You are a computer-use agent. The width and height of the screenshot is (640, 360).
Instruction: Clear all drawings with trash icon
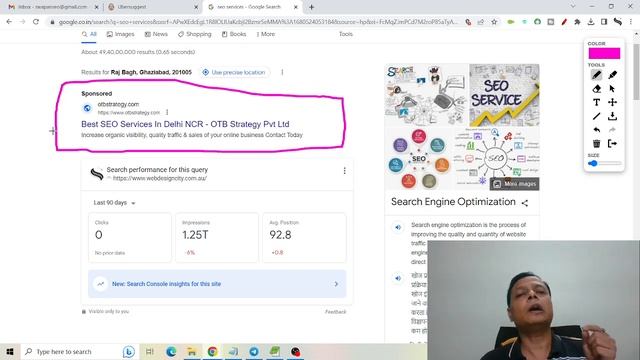coord(596,144)
